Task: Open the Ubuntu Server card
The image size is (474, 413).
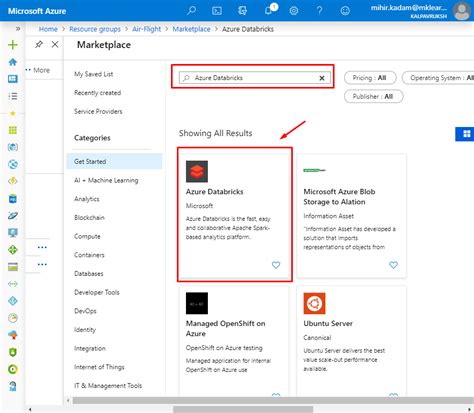Action: (351, 341)
